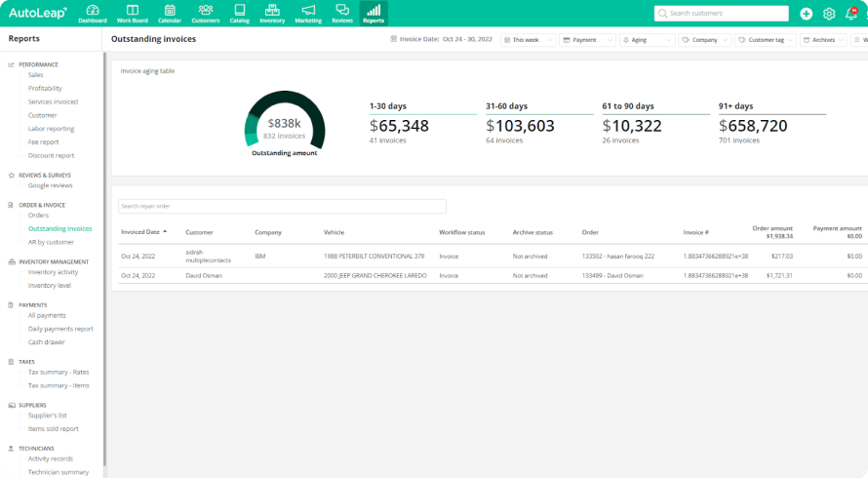Open the Aging filter dropdown
This screenshot has width=868, height=478.
(648, 40)
